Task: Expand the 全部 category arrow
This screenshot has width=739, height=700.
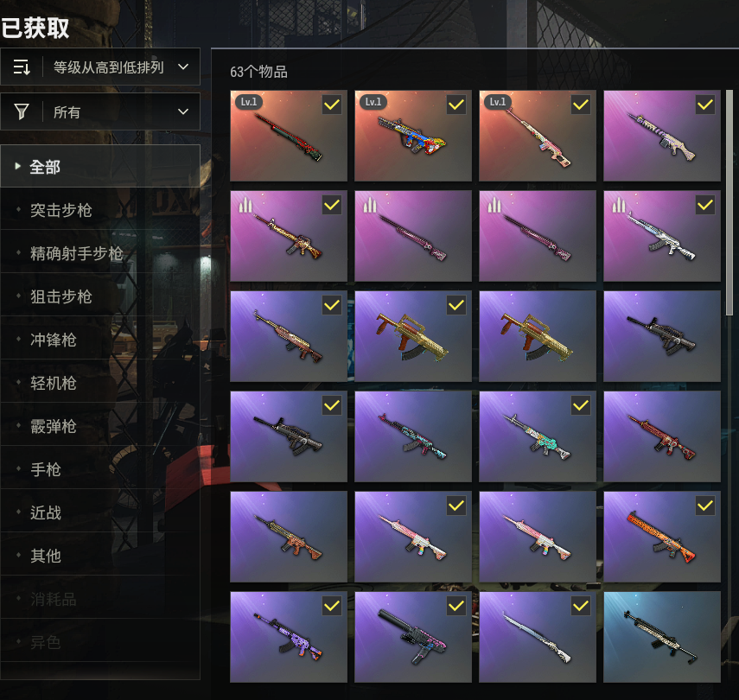Action: pyautogui.click(x=18, y=166)
